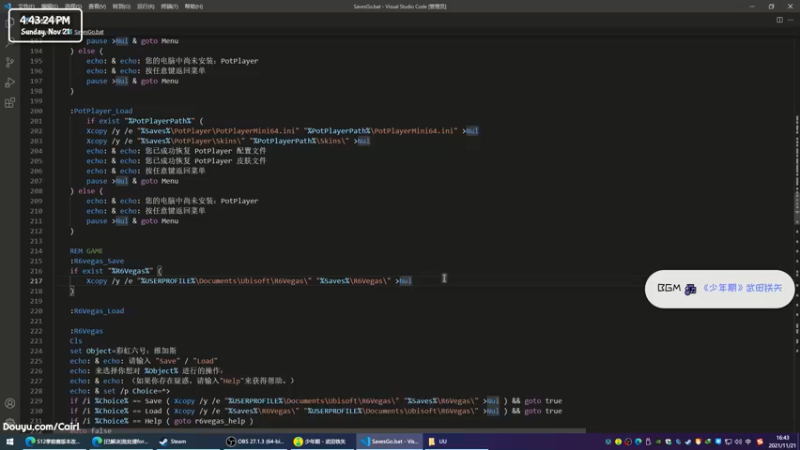This screenshot has height=450, width=800.
Task: Click the split editor icon
Action: 780,20
